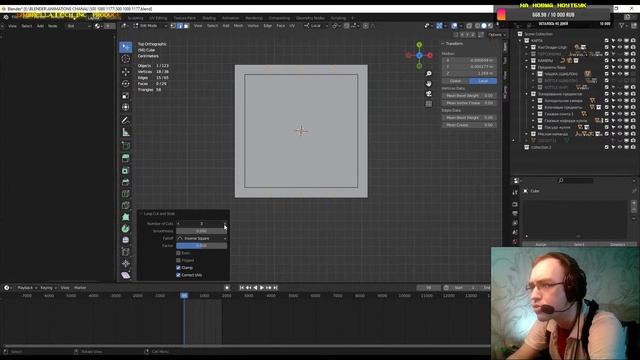Viewport: 640px width, 360px height.
Task: Click the Mean Crease slider
Action: click(469, 125)
